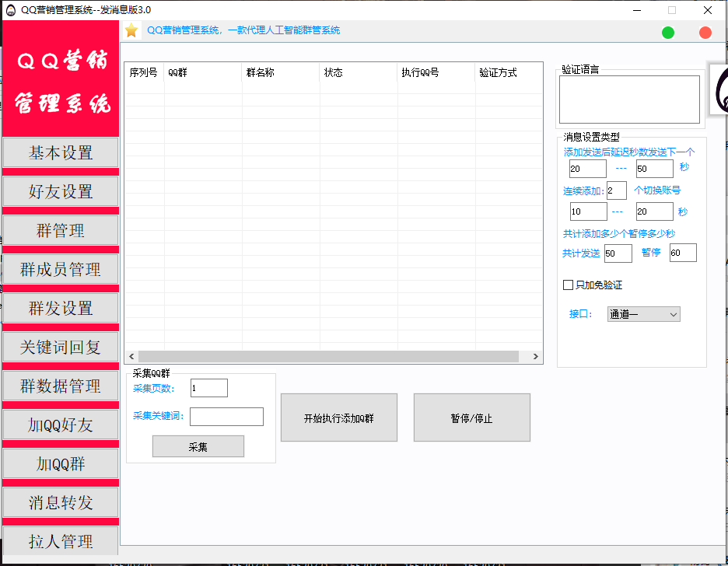
Task: Click the 执行QQ号 column header
Action: pos(436,72)
